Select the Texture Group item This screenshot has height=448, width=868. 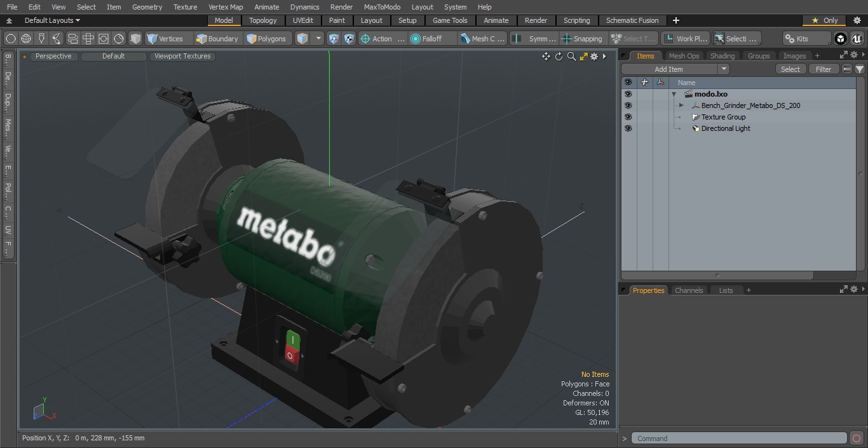723,117
